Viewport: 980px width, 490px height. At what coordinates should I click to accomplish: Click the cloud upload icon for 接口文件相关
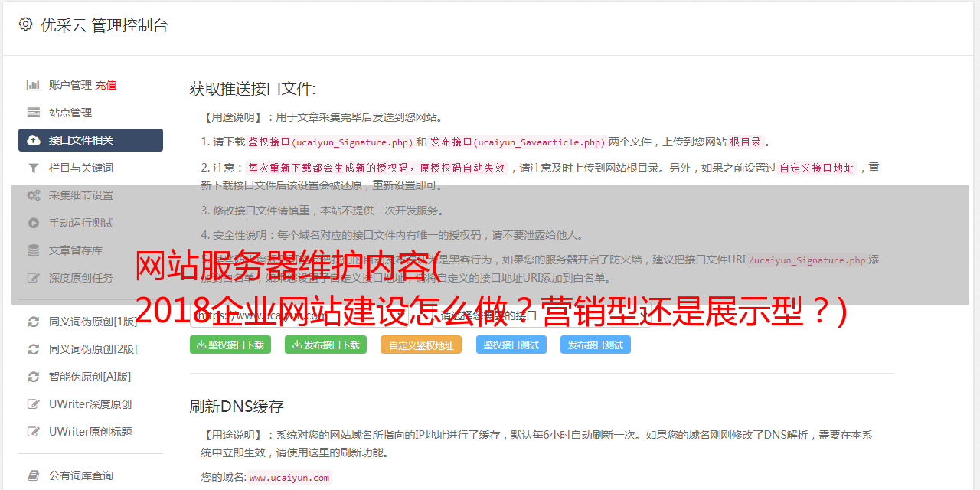tap(34, 140)
